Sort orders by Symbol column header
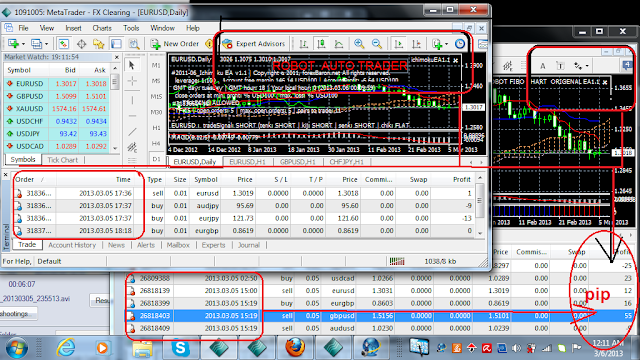 (206, 180)
